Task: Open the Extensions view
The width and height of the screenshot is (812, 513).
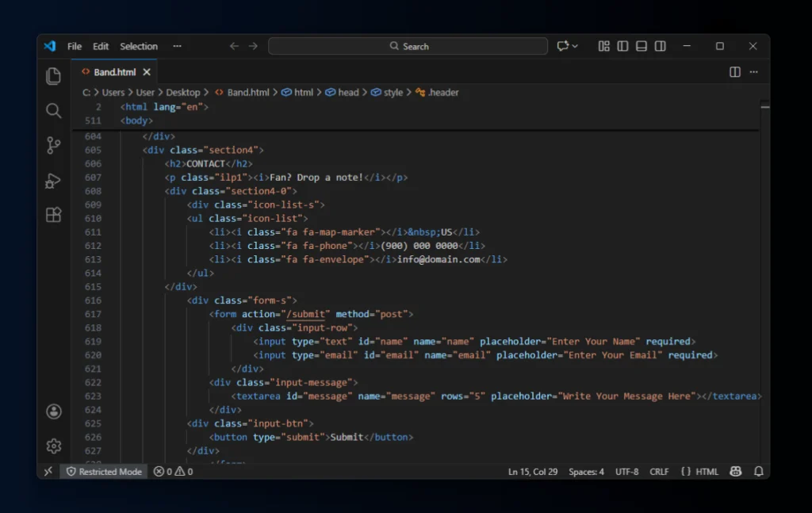Action: [53, 215]
